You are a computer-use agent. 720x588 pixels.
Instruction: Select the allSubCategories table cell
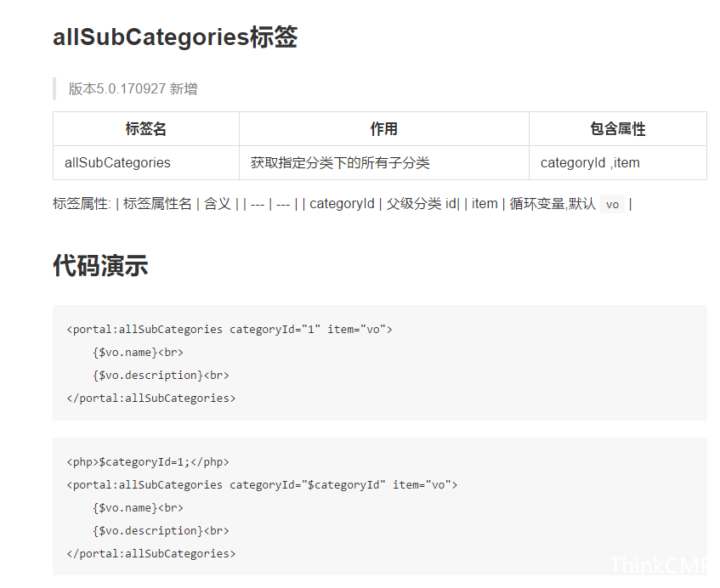pos(146,163)
